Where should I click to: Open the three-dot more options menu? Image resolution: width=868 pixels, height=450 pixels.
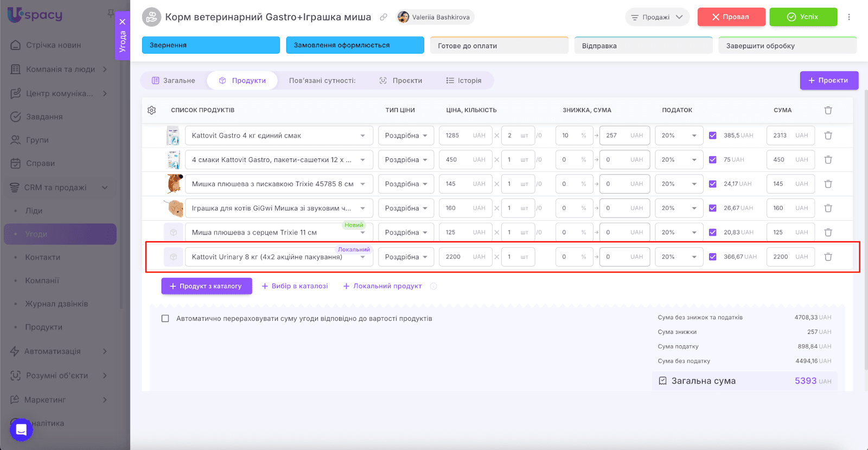(849, 17)
